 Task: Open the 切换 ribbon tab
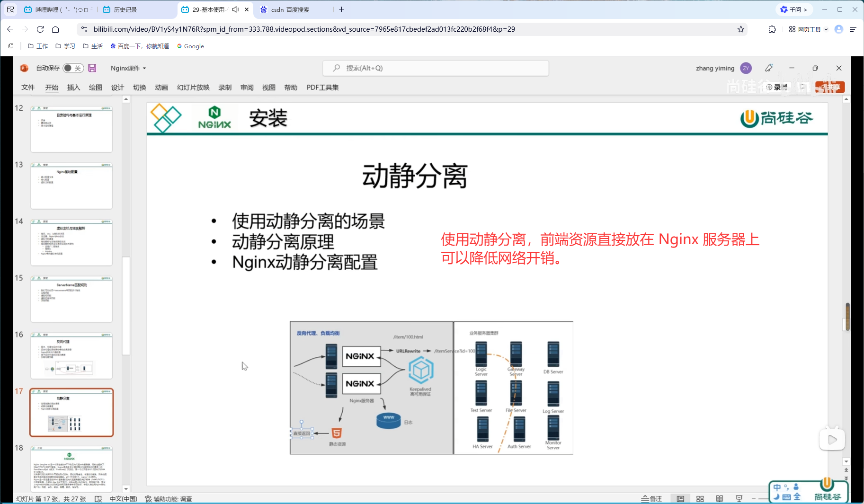[140, 88]
